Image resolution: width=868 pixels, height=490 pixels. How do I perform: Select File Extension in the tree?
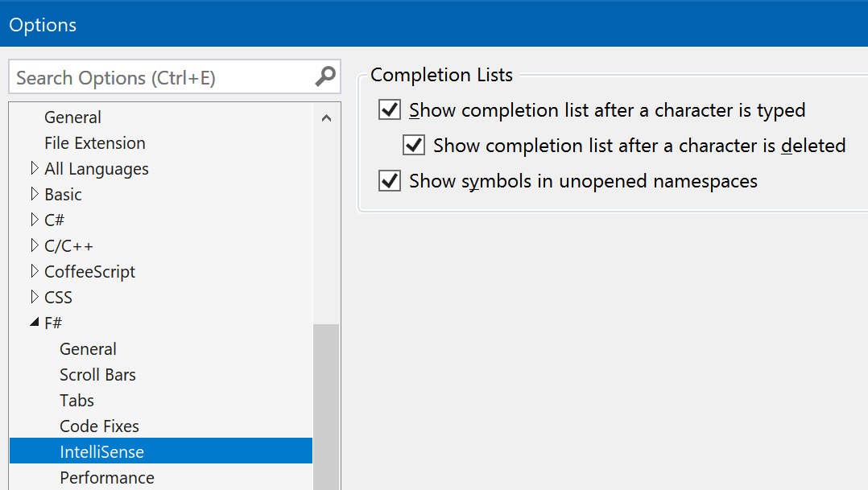(x=95, y=143)
